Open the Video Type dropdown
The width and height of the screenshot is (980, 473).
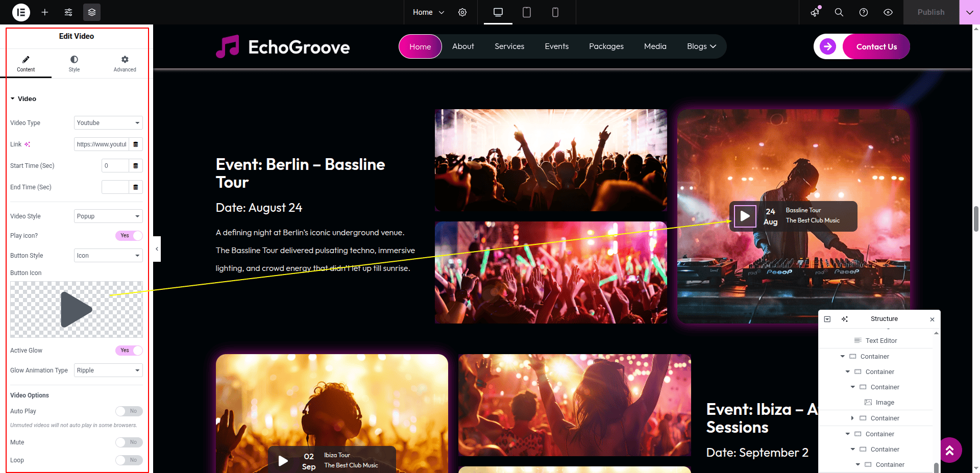[x=108, y=123]
